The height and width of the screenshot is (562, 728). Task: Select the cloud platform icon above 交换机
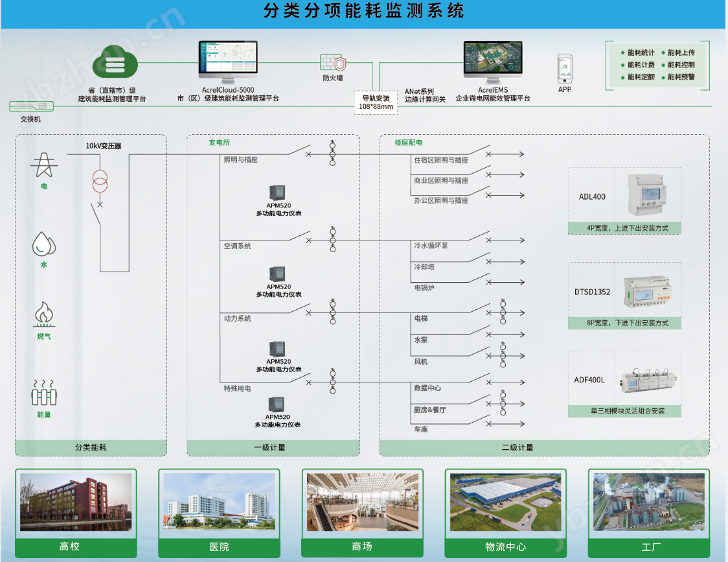[117, 63]
